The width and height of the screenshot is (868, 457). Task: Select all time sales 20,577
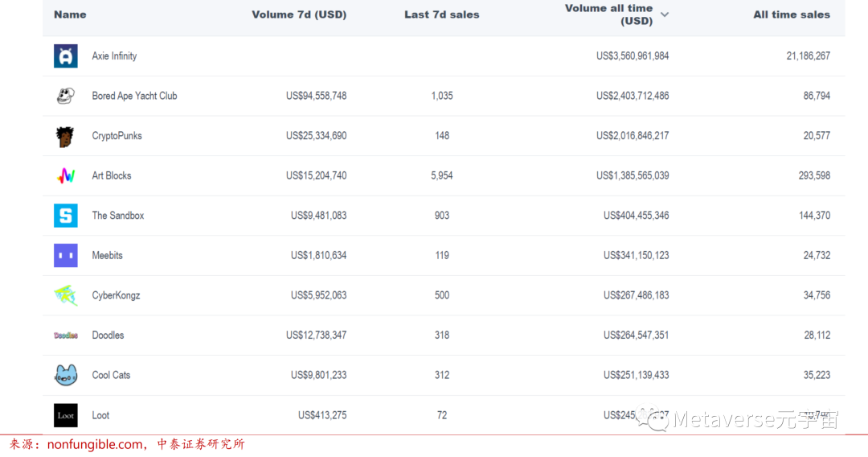point(817,136)
